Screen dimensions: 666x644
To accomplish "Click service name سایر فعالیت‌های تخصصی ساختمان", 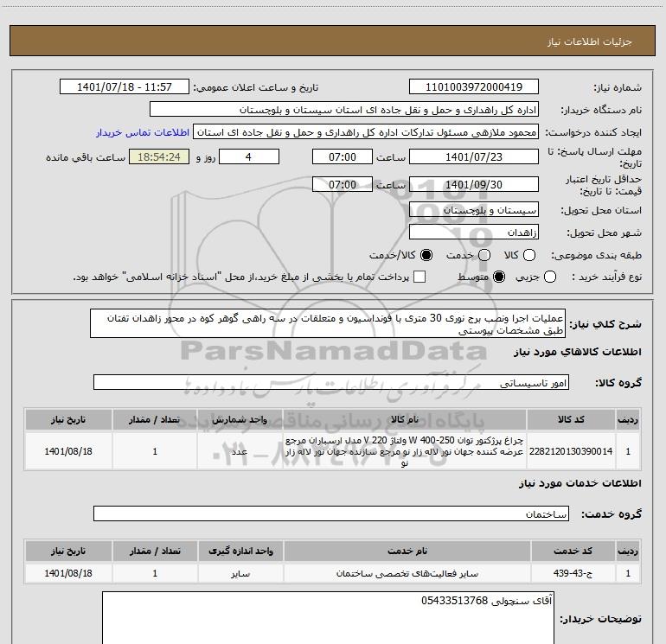I will (407, 573).
